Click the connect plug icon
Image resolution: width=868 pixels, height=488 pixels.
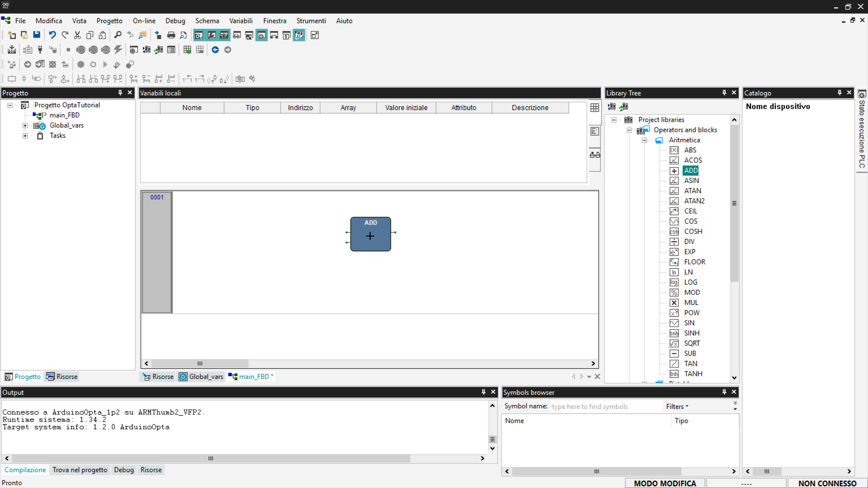click(40, 50)
